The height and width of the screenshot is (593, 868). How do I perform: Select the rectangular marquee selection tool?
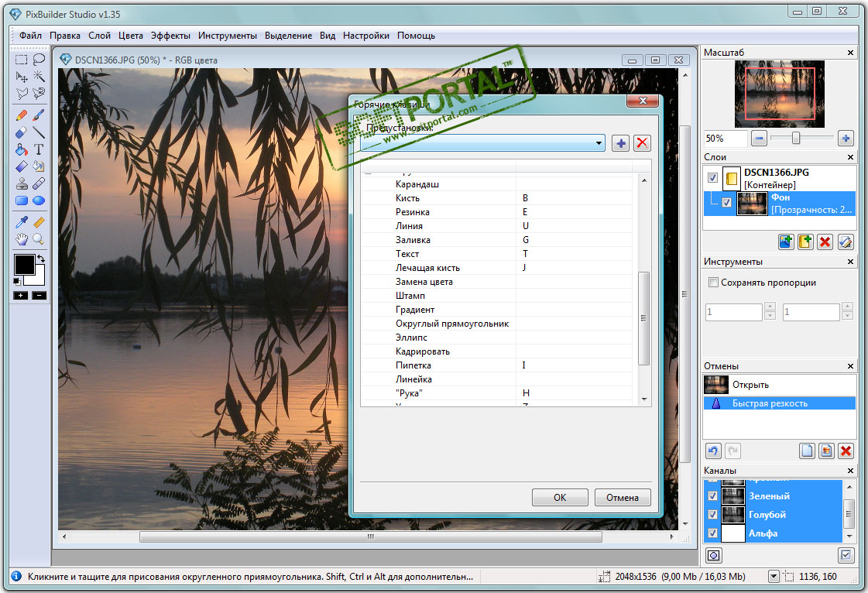pos(21,60)
